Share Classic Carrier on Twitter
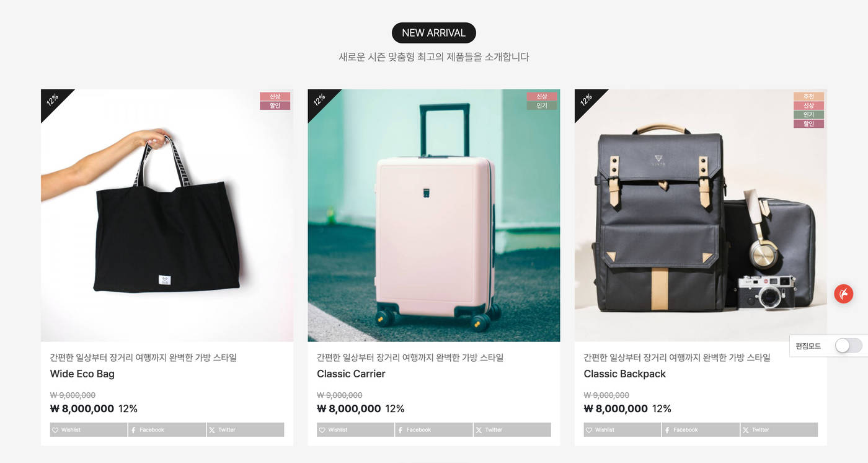 [512, 429]
